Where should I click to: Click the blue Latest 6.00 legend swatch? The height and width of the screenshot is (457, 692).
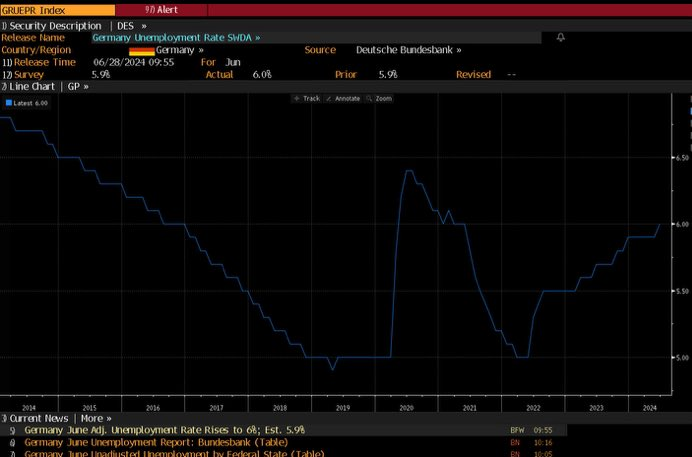point(8,103)
